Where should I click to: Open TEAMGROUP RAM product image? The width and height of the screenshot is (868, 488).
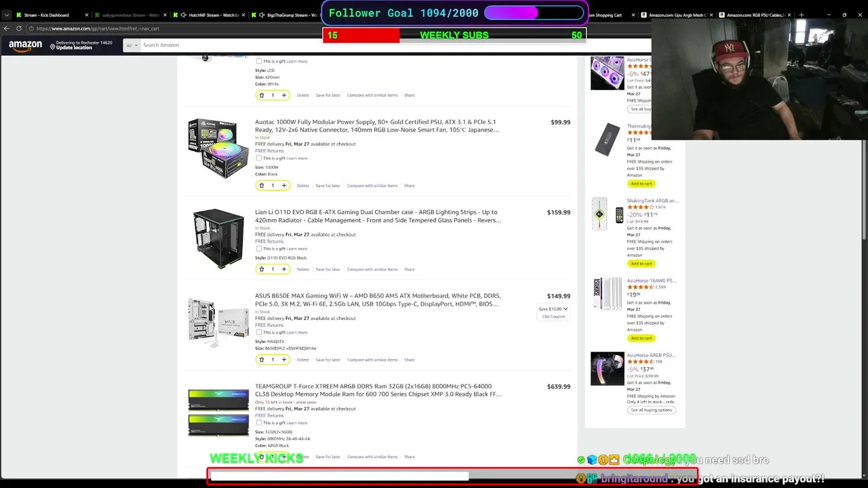pos(218,412)
